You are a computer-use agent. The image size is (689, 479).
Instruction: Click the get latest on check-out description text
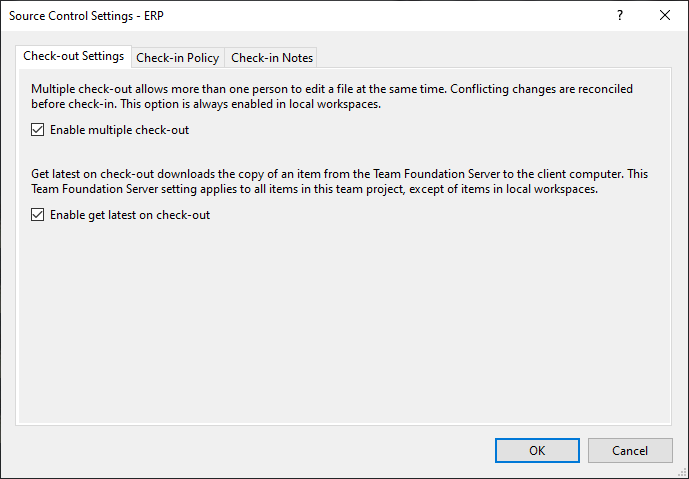click(339, 181)
